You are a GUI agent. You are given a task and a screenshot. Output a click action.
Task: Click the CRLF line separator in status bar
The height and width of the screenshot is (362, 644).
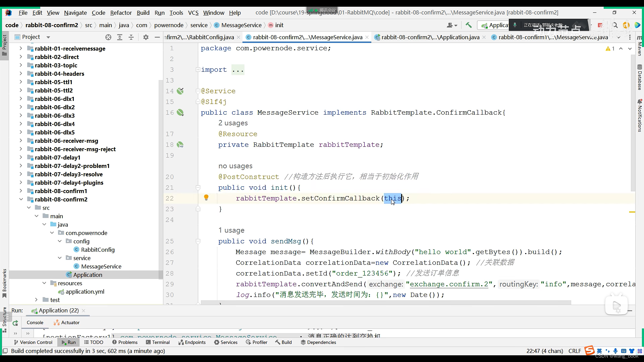coord(575,351)
